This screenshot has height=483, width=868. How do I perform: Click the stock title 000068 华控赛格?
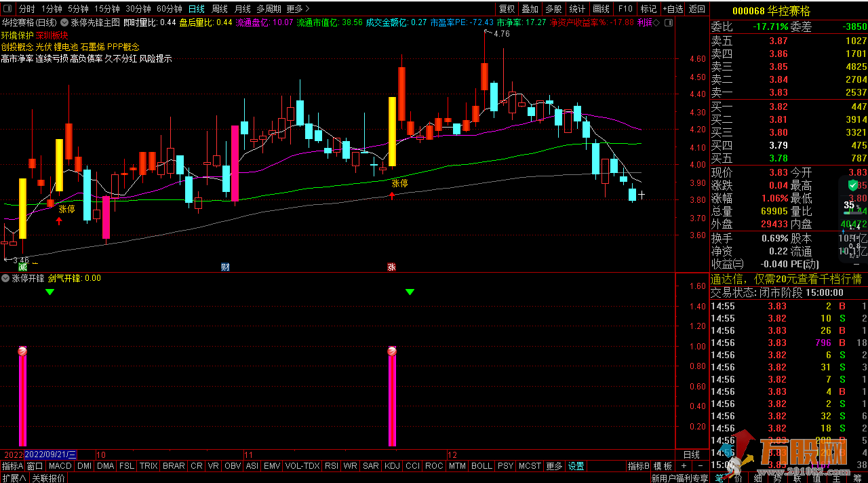pos(771,11)
